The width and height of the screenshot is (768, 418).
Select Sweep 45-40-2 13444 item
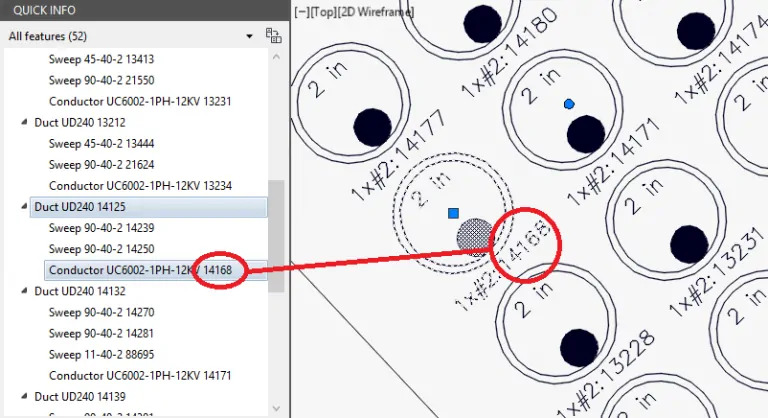pos(101,144)
